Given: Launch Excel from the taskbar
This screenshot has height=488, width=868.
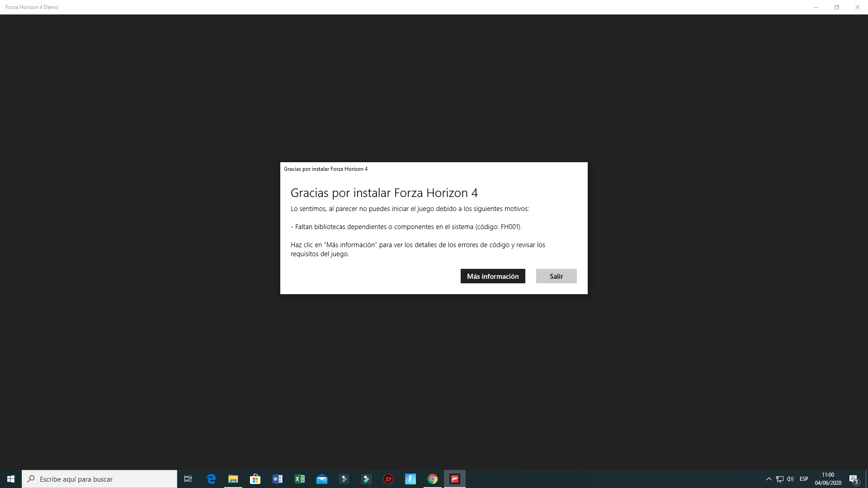Looking at the screenshot, I should point(300,479).
